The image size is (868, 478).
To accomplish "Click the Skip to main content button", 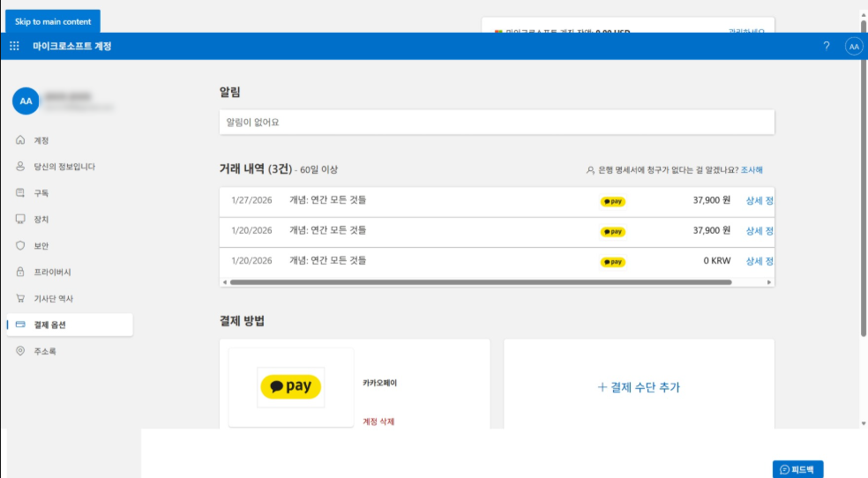I will pyautogui.click(x=53, y=21).
